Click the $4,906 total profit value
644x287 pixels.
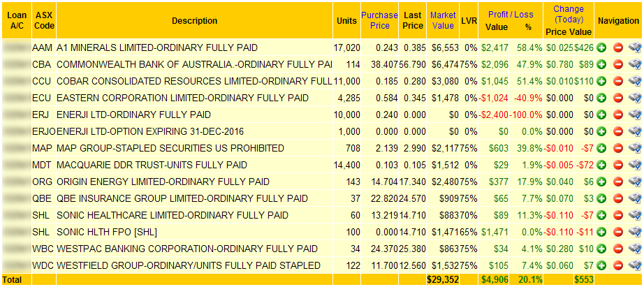coord(495,279)
